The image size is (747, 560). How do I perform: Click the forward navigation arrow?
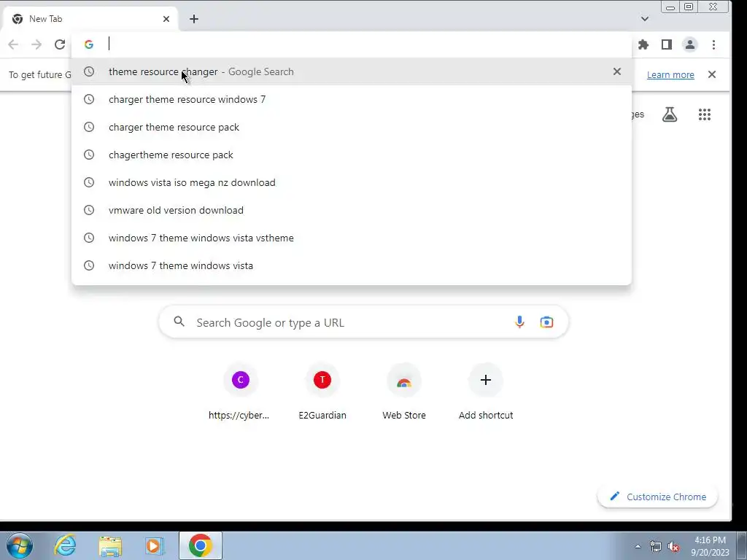(36, 44)
